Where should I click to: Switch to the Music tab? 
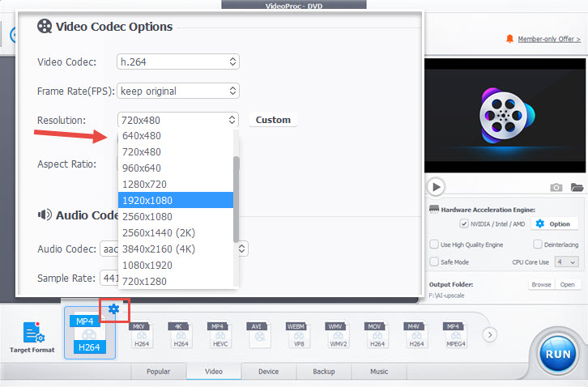pos(379,372)
